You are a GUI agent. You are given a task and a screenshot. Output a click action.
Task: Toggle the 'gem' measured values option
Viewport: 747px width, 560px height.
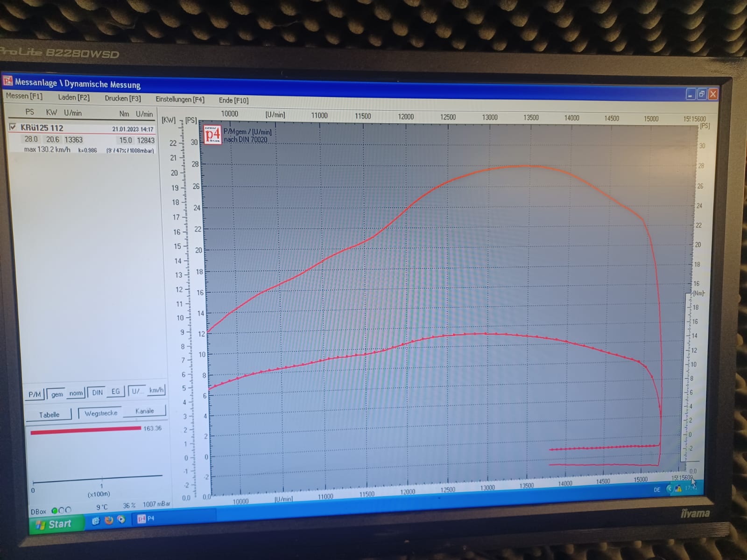click(x=57, y=394)
